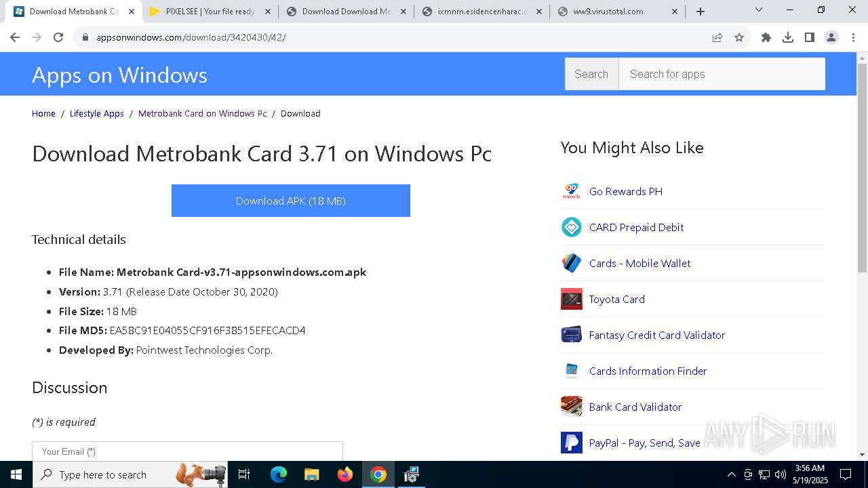868x488 pixels.
Task: Open the CARD Prepaid Debit link
Action: click(636, 227)
